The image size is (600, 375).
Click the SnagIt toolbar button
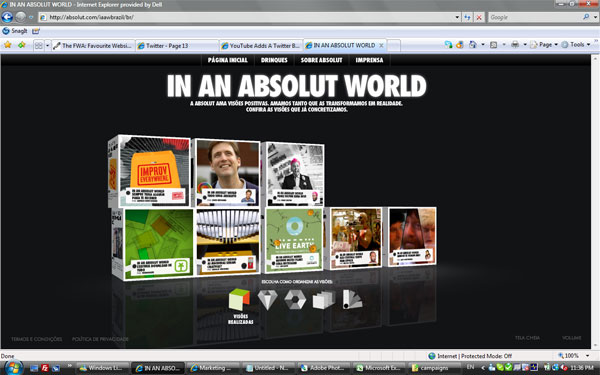point(15,31)
